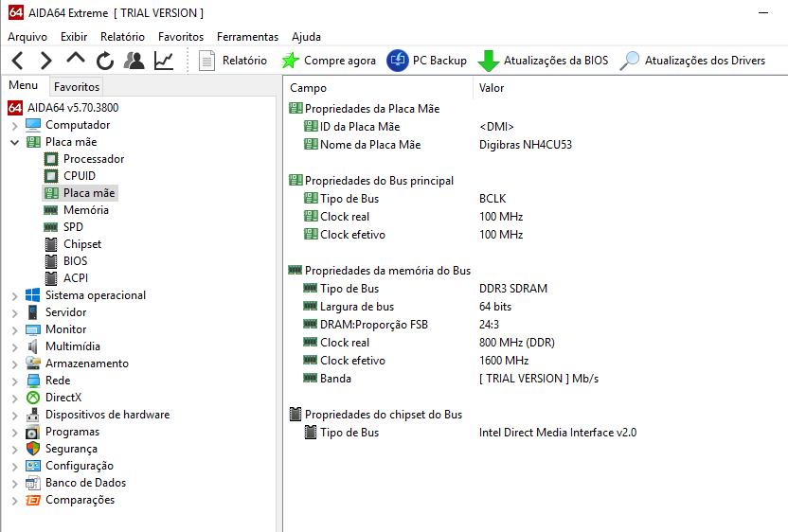
Task: Expand the Servidor tree node
Action: click(14, 312)
